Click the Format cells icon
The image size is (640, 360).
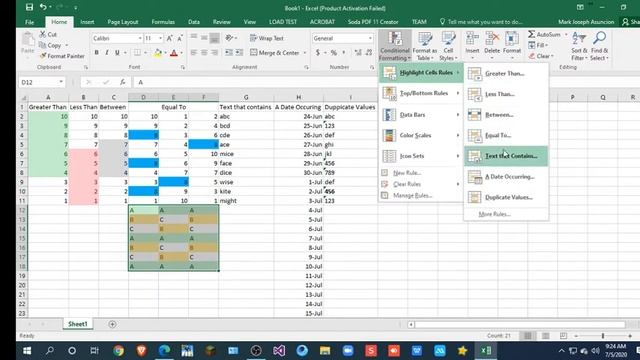click(512, 39)
